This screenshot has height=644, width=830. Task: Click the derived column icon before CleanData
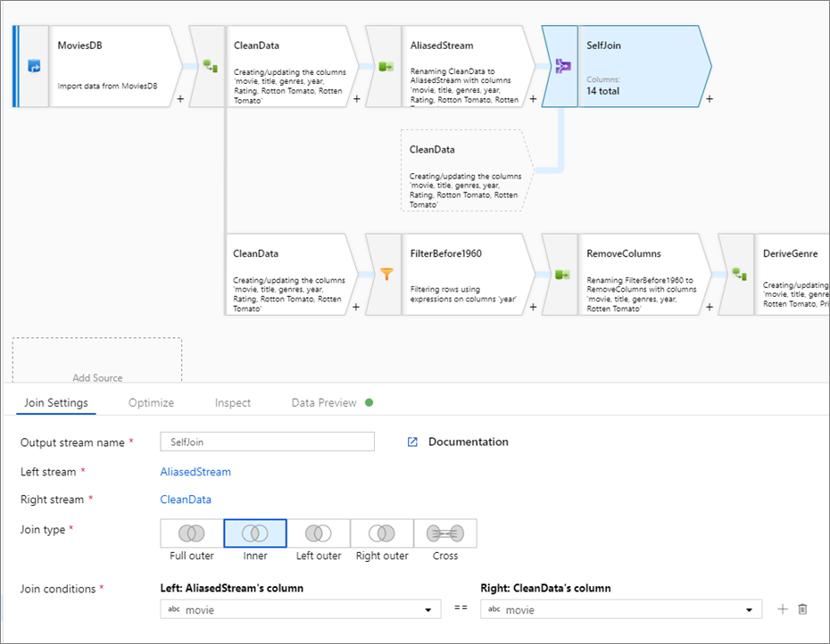pos(210,66)
